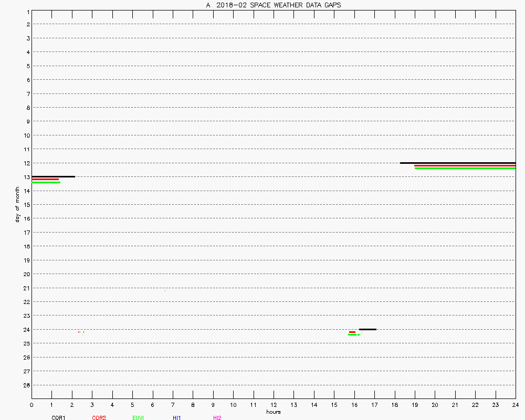Click the green EUVI gap bar on day 12
The height and width of the screenshot is (420, 525).
[x=465, y=168]
